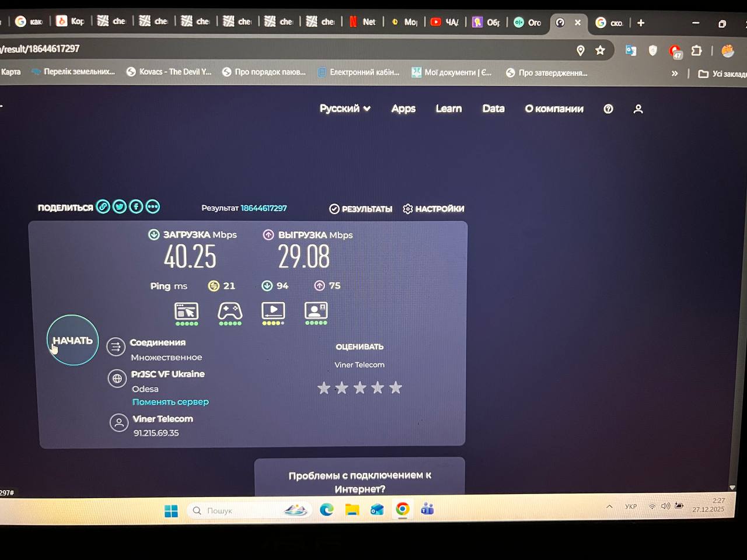Image resolution: width=747 pixels, height=560 pixels.
Task: Share the result on Twitter
Action: [x=120, y=206]
